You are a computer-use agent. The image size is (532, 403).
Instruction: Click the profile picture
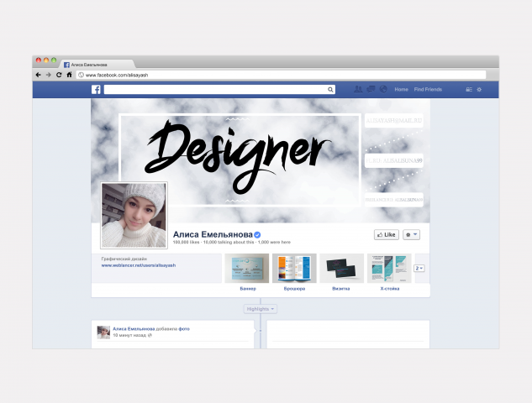pos(134,215)
